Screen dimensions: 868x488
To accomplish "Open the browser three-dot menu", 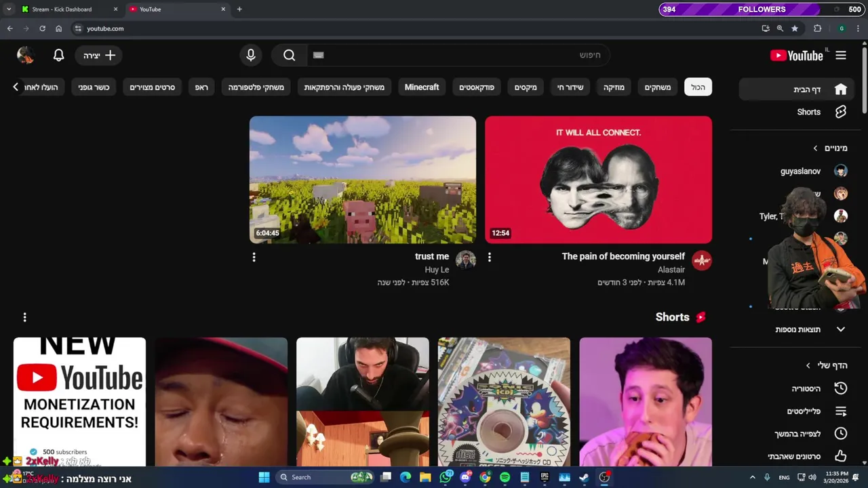I will (x=859, y=28).
